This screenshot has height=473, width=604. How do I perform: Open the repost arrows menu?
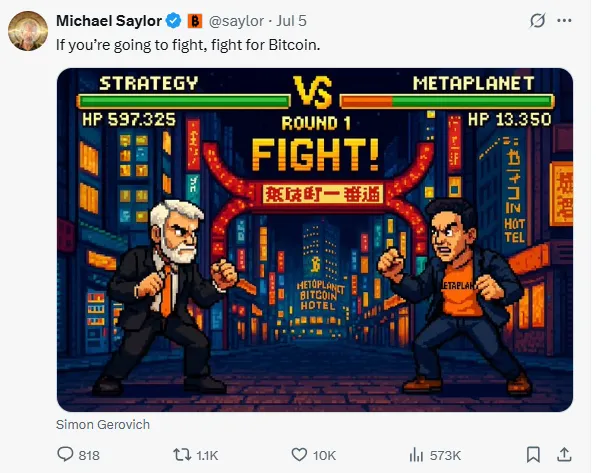[182, 454]
